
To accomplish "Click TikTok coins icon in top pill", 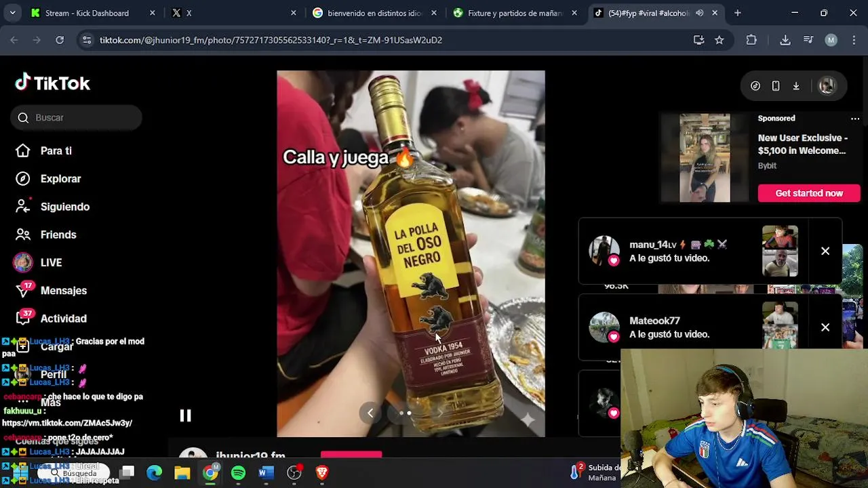I will point(755,86).
